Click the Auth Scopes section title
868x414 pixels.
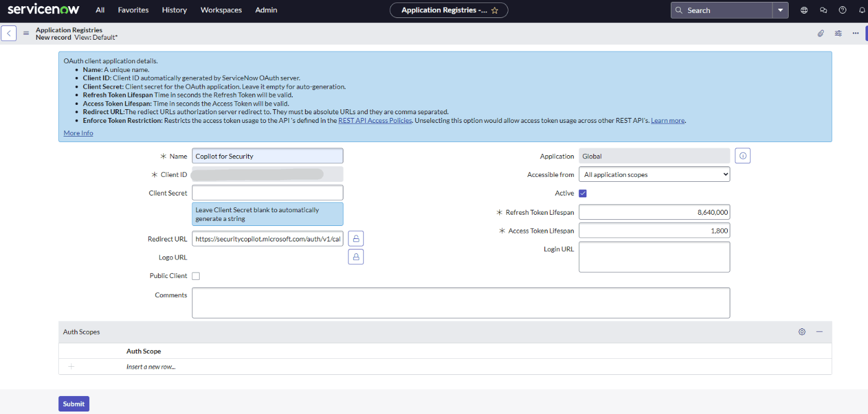[81, 332]
